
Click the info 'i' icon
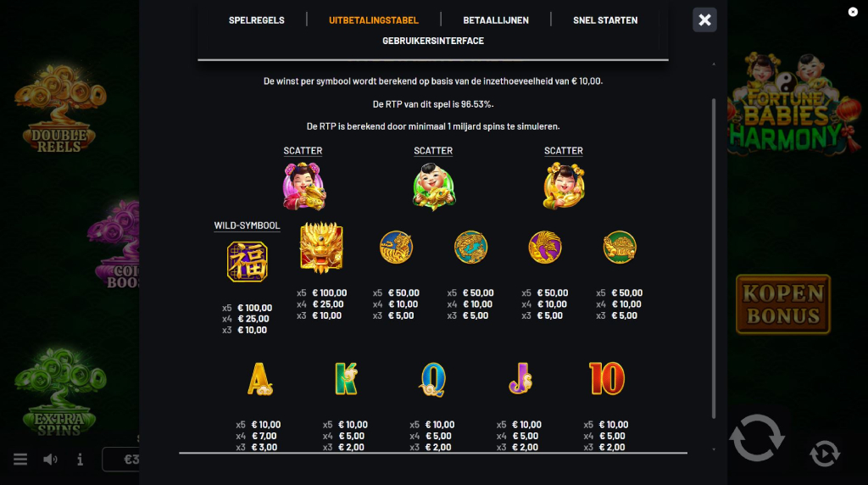80,460
